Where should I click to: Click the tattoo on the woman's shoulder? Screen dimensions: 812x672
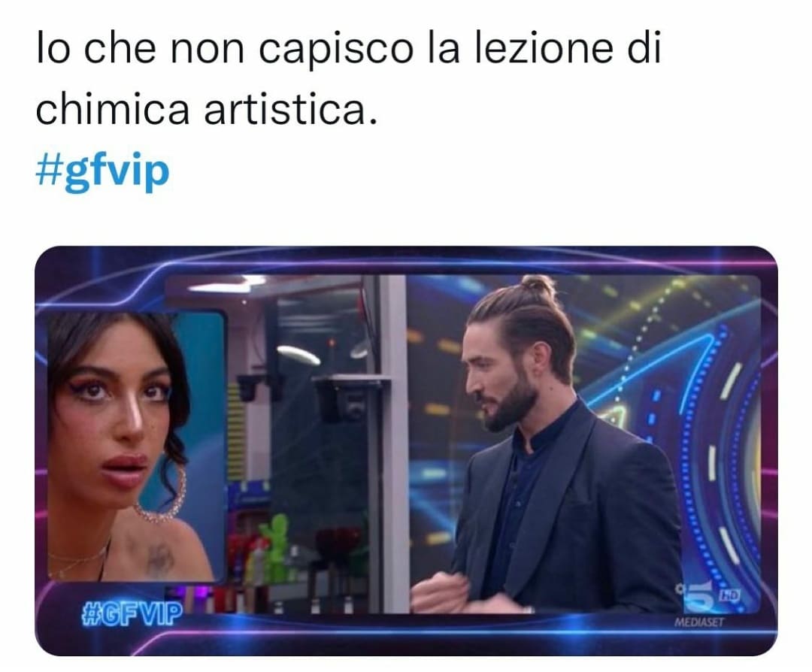click(x=159, y=561)
